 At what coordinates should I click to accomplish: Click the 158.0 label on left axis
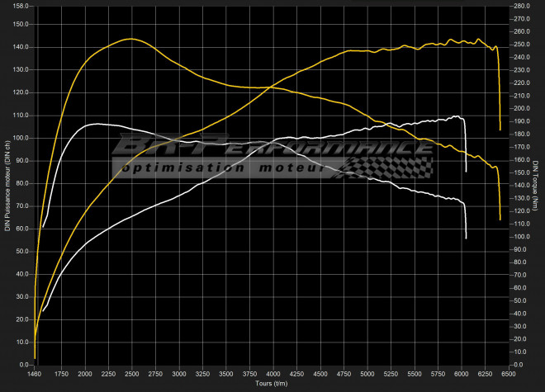pos(20,6)
